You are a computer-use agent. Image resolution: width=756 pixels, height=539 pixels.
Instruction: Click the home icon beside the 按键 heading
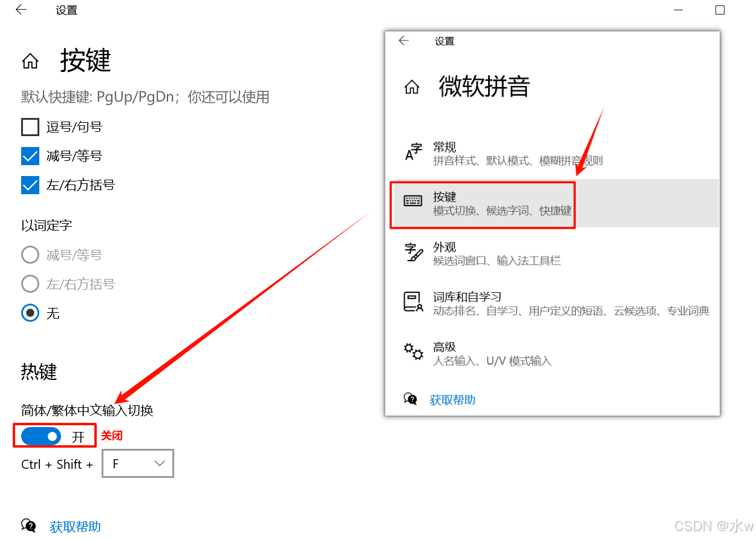pos(30,61)
